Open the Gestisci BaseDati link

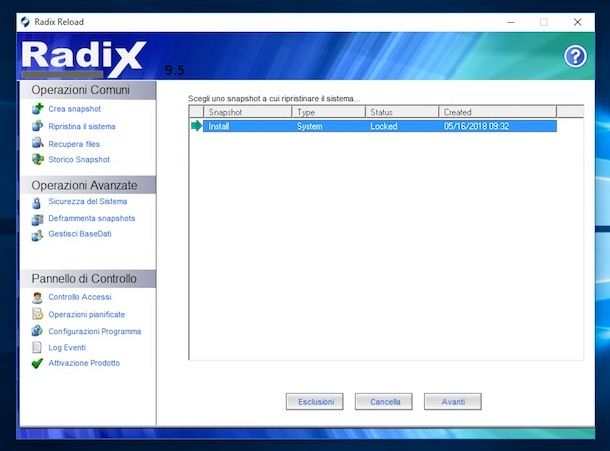coord(80,234)
